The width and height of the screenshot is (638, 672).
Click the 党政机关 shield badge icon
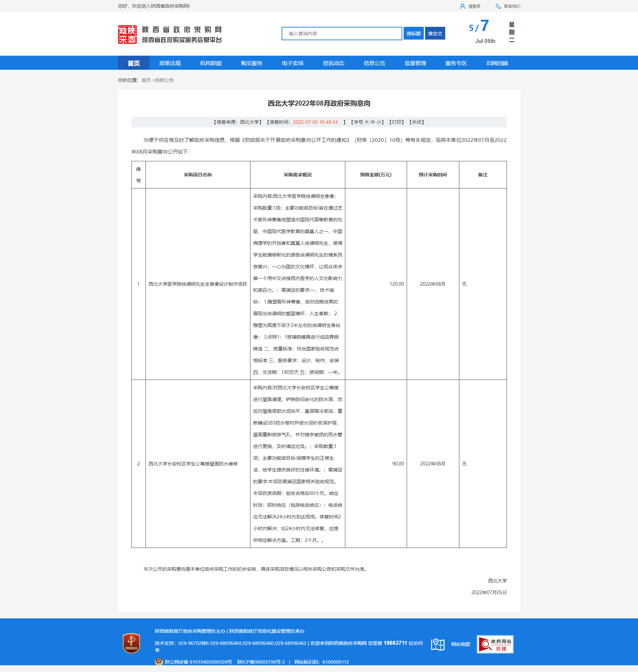[x=131, y=643]
